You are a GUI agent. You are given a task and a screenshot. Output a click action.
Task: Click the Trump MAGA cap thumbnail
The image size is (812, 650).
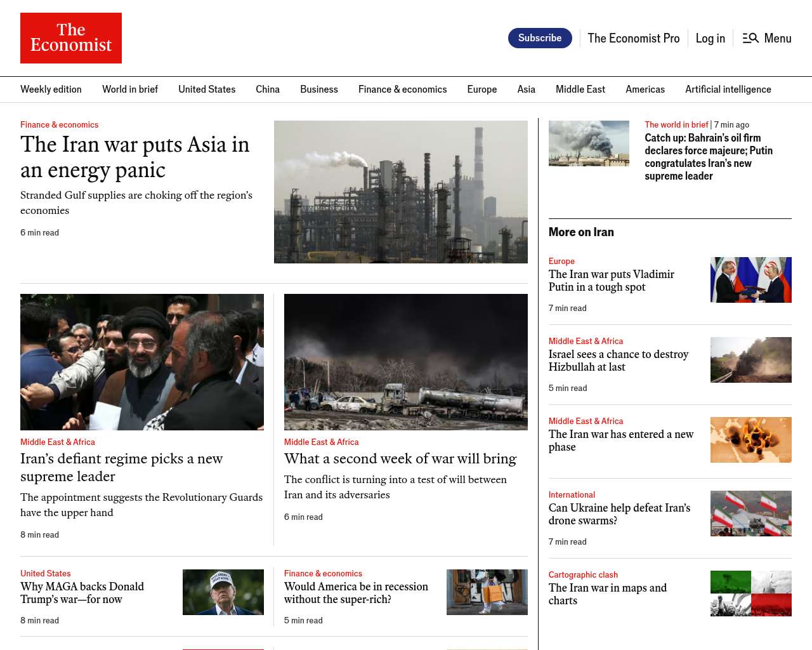coord(223,592)
